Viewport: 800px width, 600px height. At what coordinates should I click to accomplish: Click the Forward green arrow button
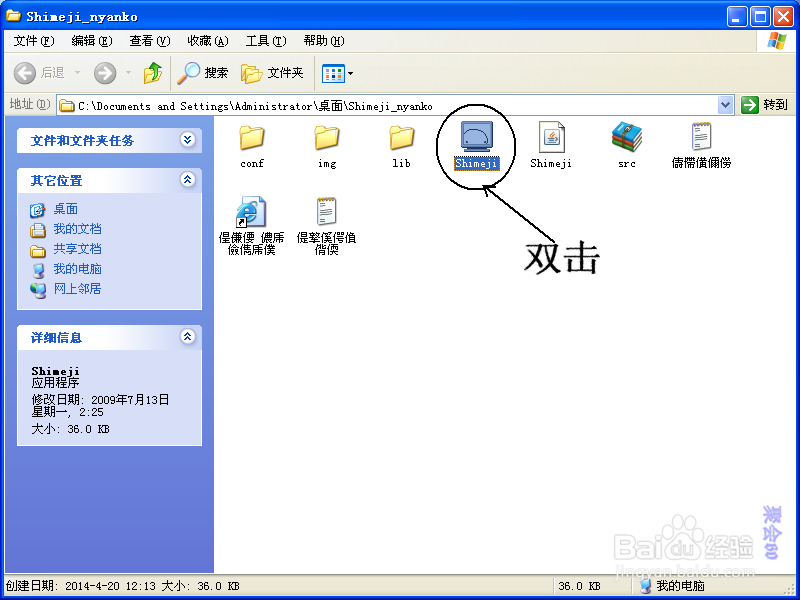pos(105,73)
